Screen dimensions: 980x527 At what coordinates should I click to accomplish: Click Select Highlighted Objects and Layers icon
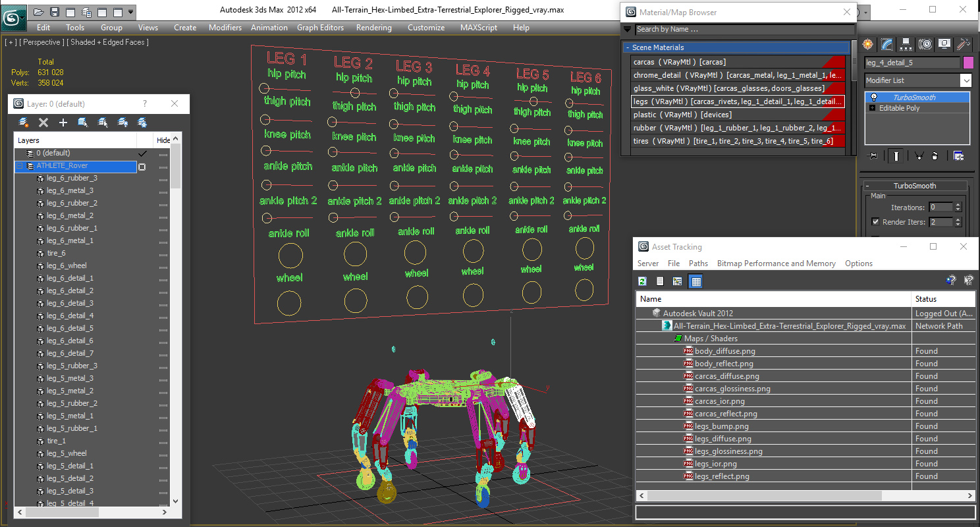(x=83, y=123)
